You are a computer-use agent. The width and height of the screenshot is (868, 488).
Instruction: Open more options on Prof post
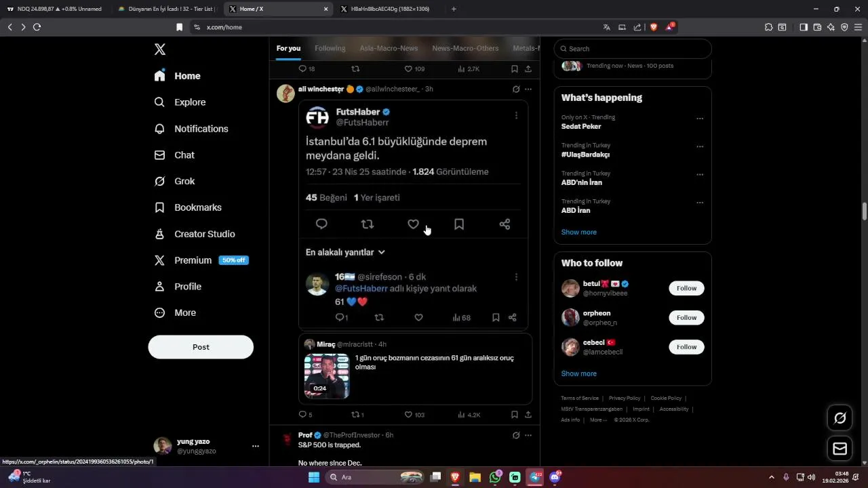[528, 435]
